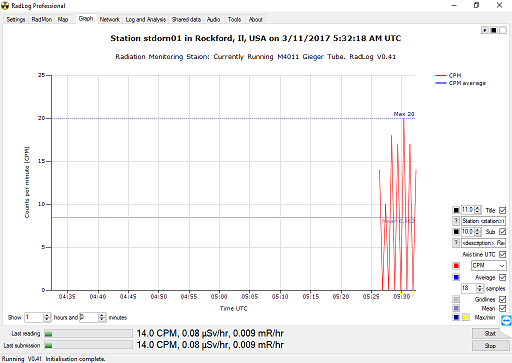Click the "Radiation Monitoring Staion" subtitle text
Viewport: 512px width, 363px height.
click(256, 57)
